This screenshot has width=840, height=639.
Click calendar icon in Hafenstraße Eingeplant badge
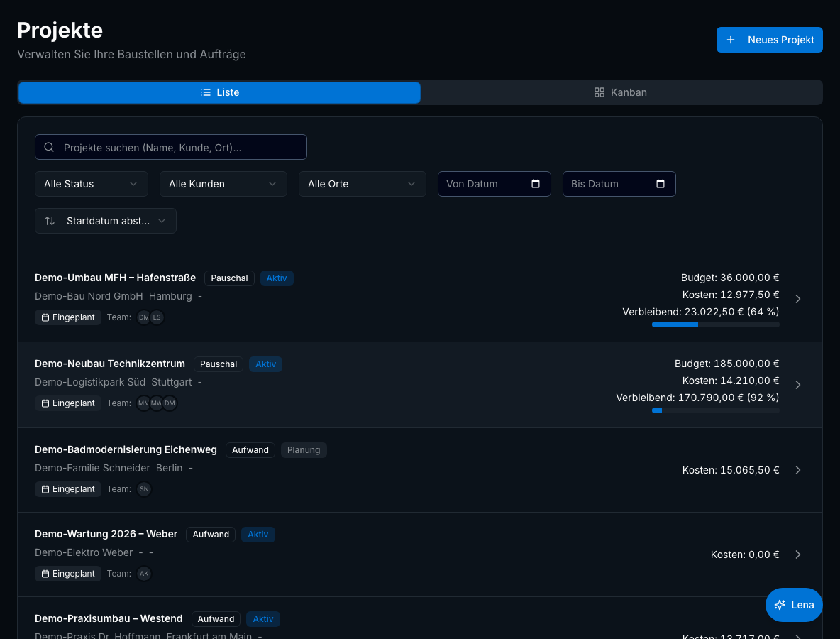pyautogui.click(x=45, y=317)
